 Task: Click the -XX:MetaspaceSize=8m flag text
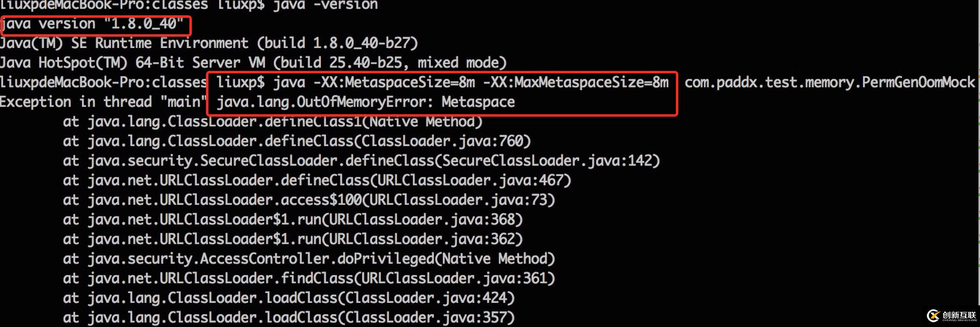pos(394,82)
